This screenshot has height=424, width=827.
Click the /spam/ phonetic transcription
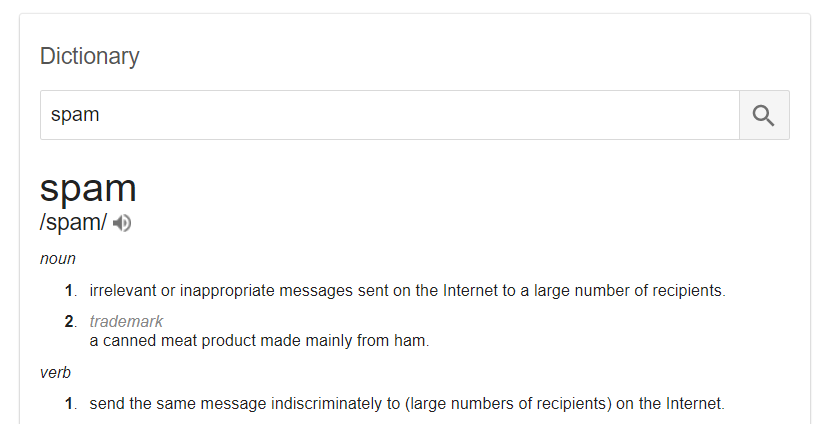73,223
